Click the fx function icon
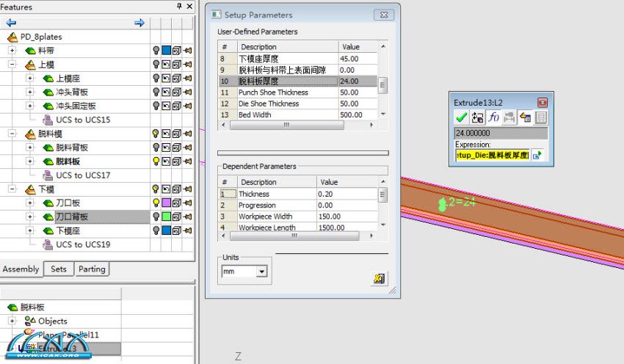The width and height of the screenshot is (624, 364). point(494,117)
